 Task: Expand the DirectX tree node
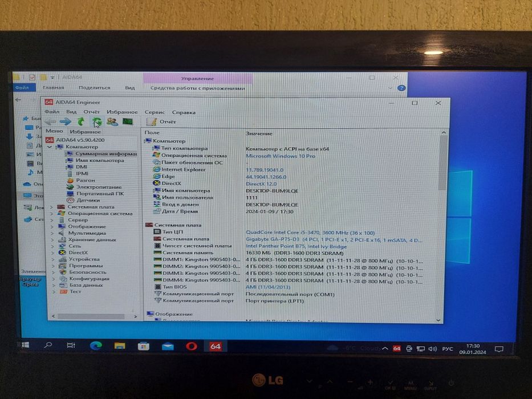(x=52, y=253)
